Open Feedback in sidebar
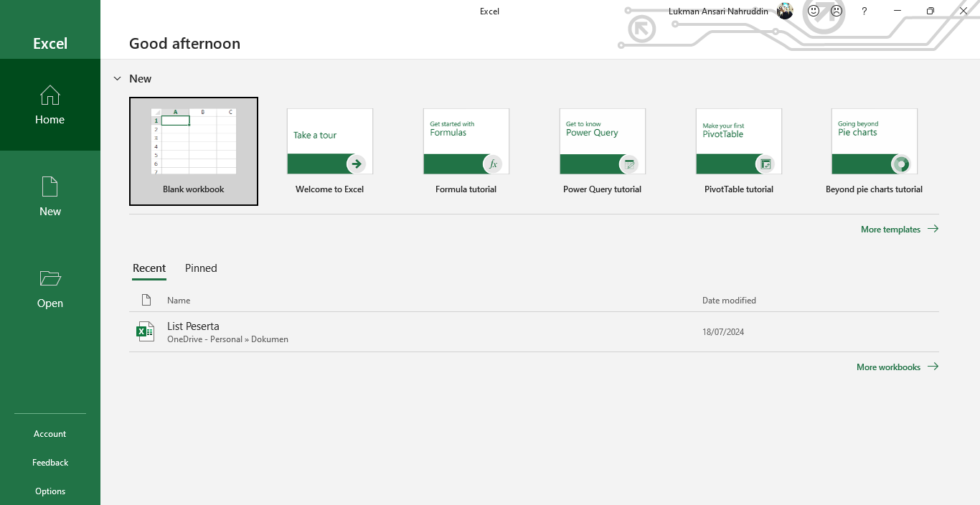 (x=50, y=463)
